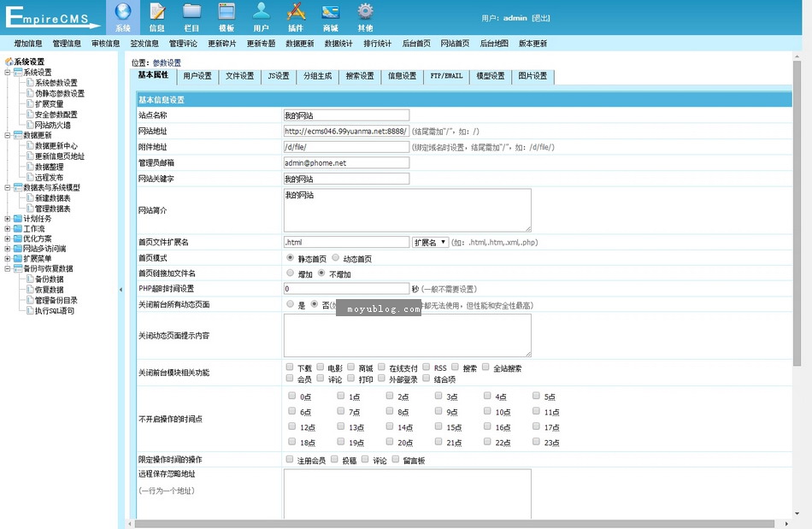Image resolution: width=812 pixels, height=529 pixels.
Task: Open the 信息 notepad icon in top navigation
Action: click(157, 11)
